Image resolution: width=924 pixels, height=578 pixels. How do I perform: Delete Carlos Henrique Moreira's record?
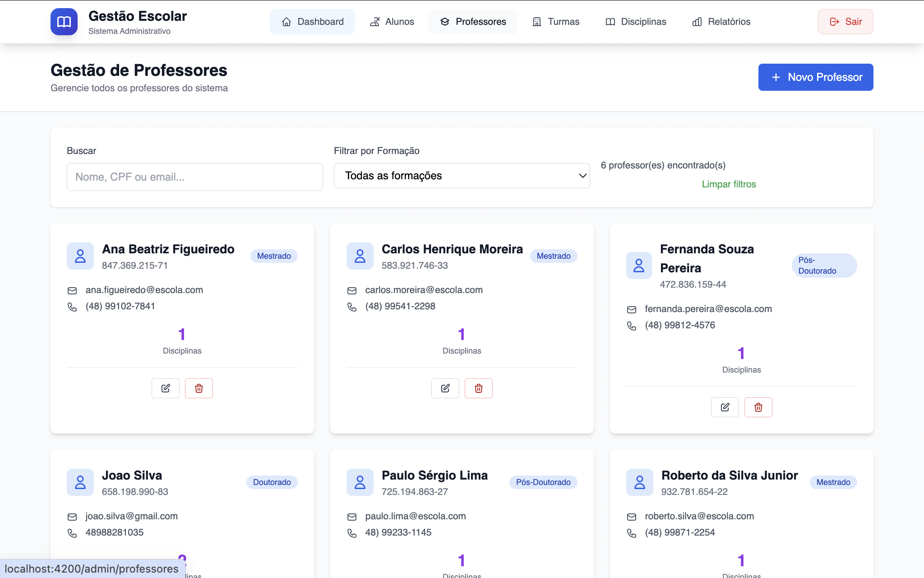tap(479, 388)
